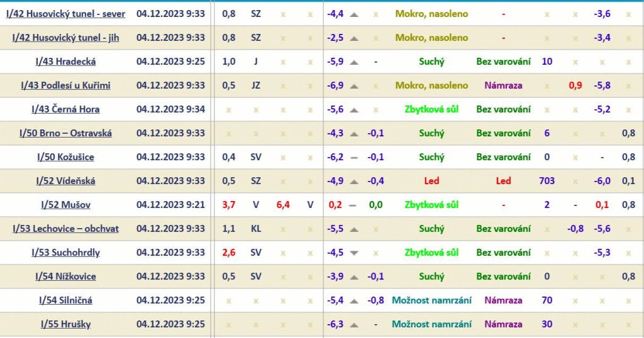Click the rising trend arrow in I/55 Hrušky row
The width and height of the screenshot is (644, 338).
[x=354, y=324]
